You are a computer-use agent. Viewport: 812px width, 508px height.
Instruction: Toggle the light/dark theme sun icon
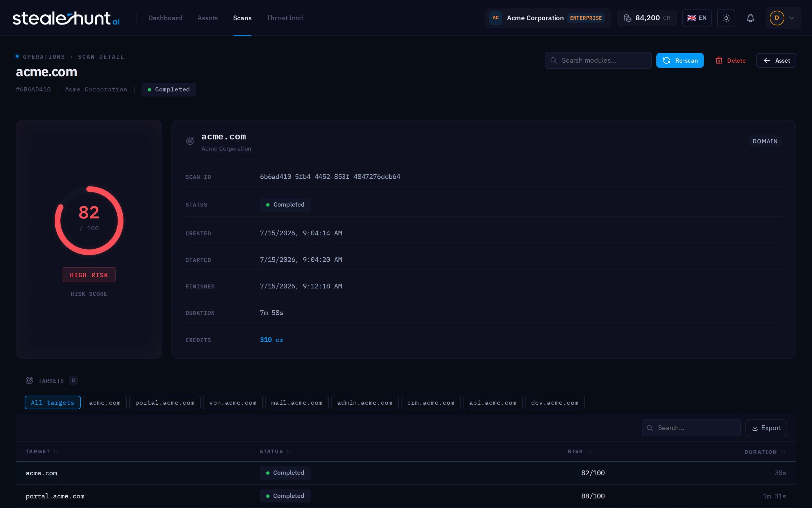click(x=726, y=18)
